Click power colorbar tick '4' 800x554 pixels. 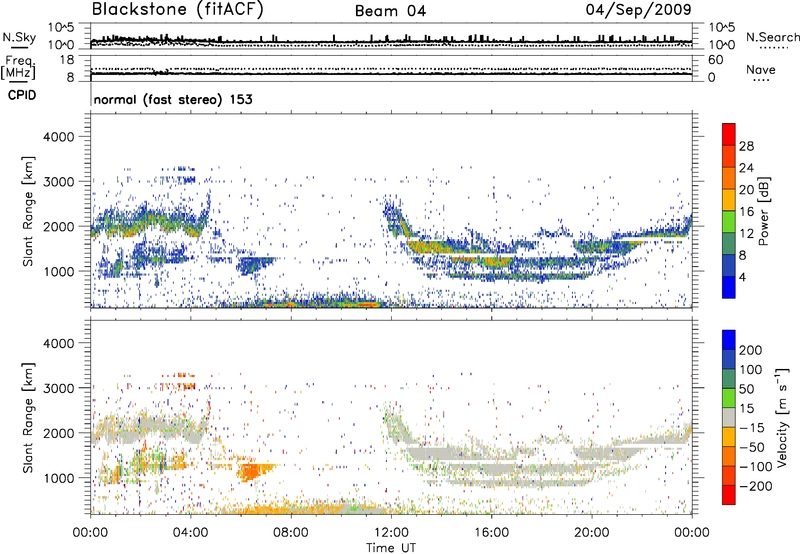[742, 277]
